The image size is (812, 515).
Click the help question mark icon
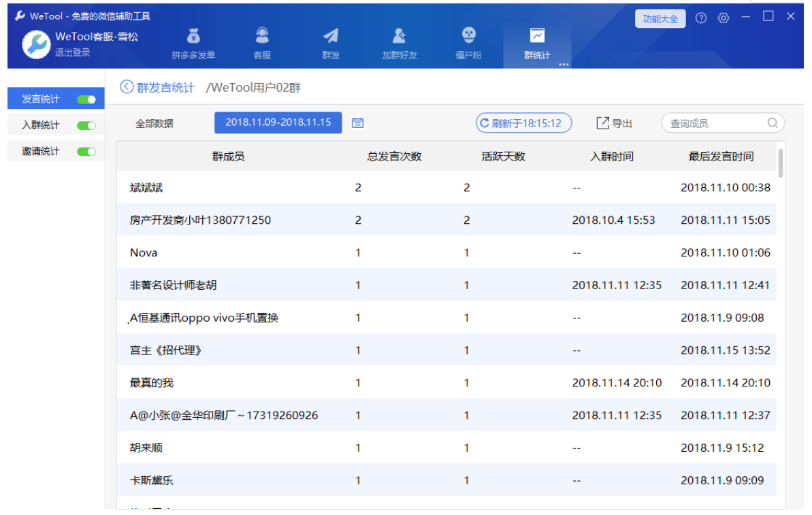(x=700, y=18)
